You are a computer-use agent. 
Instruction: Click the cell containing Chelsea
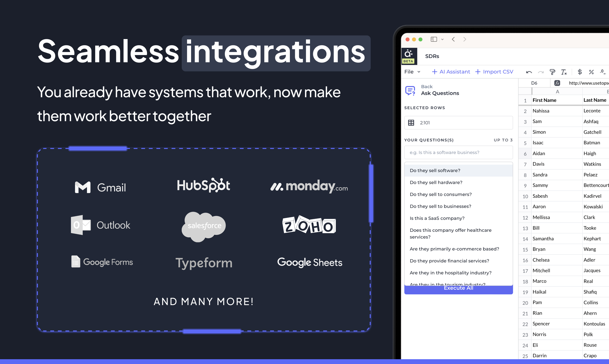(557, 260)
